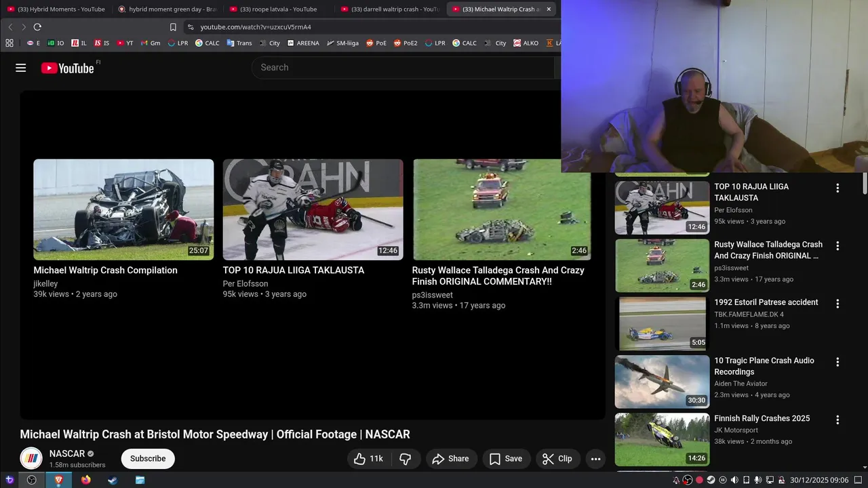Go back to the previous page
The width and height of the screenshot is (868, 488).
10,27
